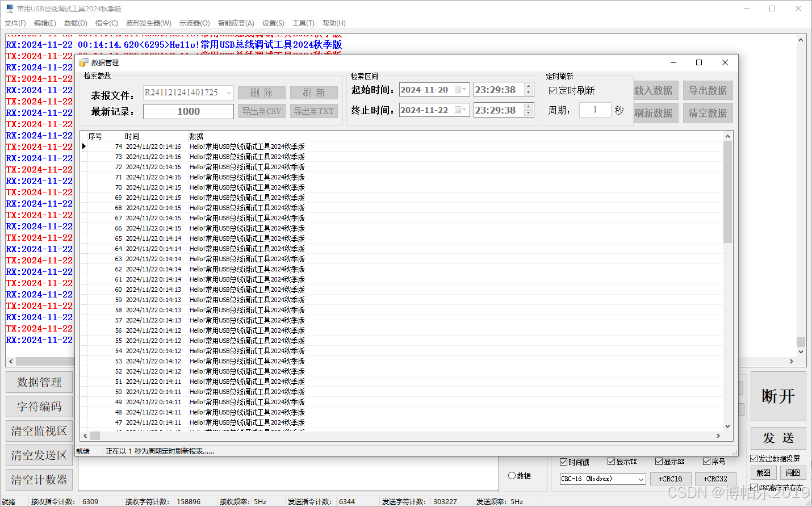The width and height of the screenshot is (812, 507).
Task: Toggle the 序号 checkbox
Action: (707, 462)
